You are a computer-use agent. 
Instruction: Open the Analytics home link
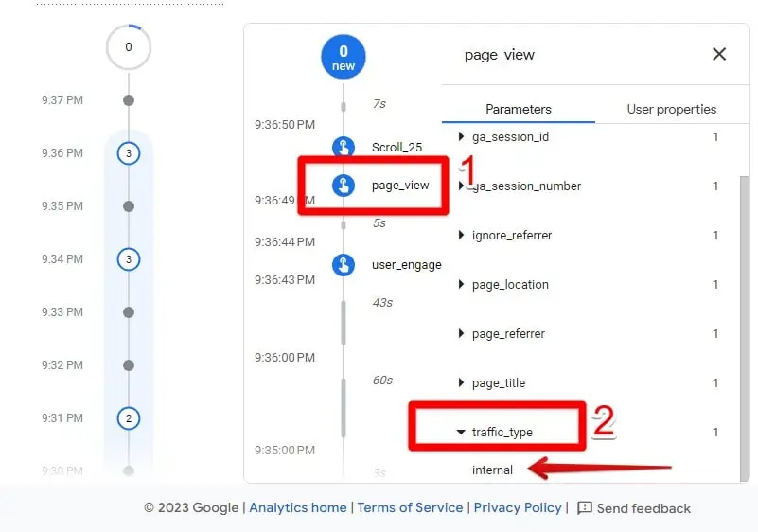click(297, 508)
